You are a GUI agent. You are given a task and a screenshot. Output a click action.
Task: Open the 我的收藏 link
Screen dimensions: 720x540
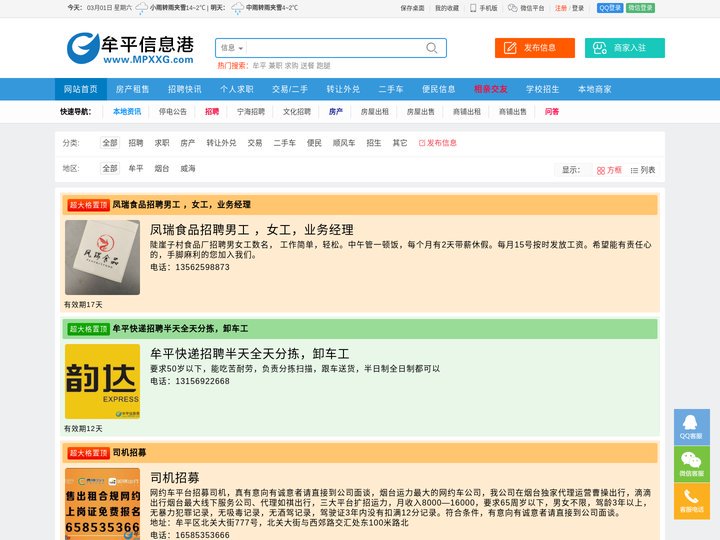447,8
